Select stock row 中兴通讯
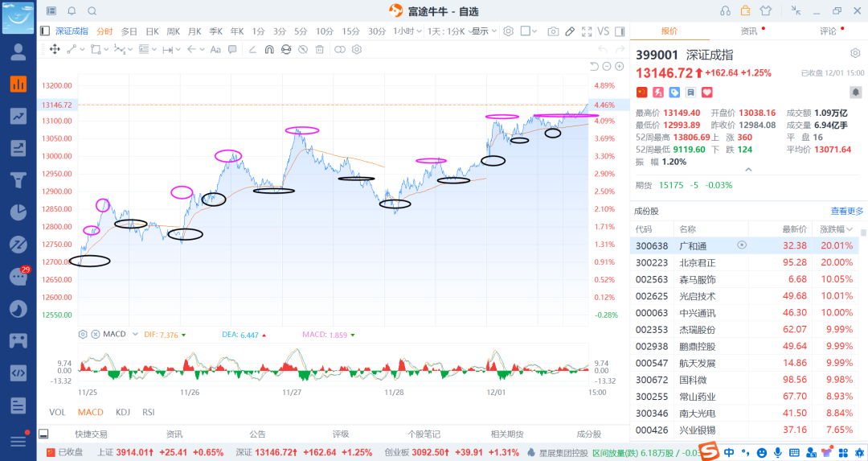Image resolution: width=868 pixels, height=461 pixels. [x=745, y=312]
